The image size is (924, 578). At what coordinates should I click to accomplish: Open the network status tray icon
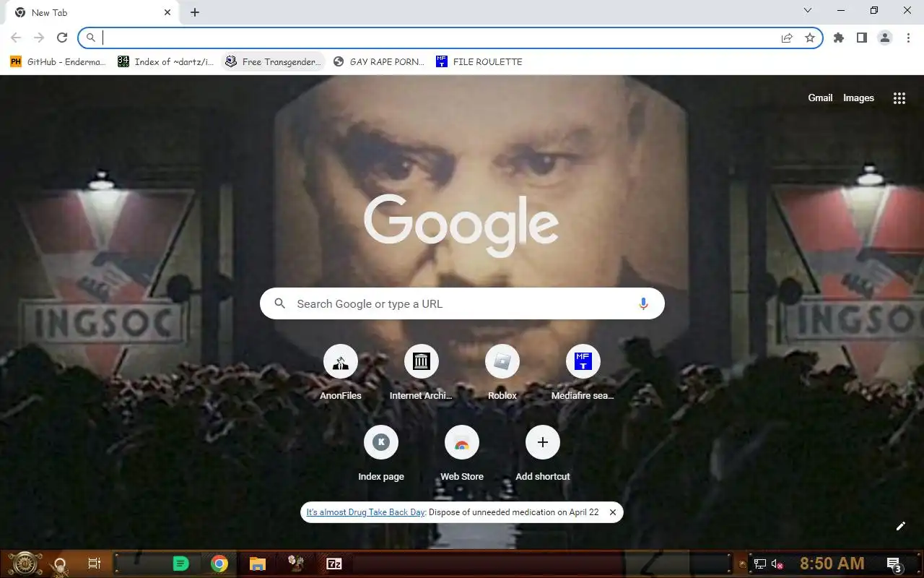click(760, 564)
